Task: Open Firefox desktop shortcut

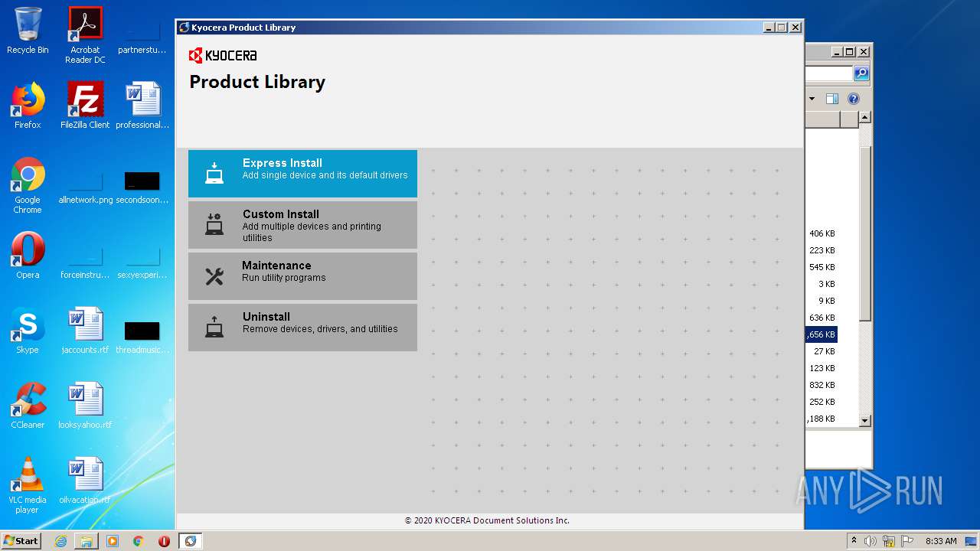Action: point(28,106)
